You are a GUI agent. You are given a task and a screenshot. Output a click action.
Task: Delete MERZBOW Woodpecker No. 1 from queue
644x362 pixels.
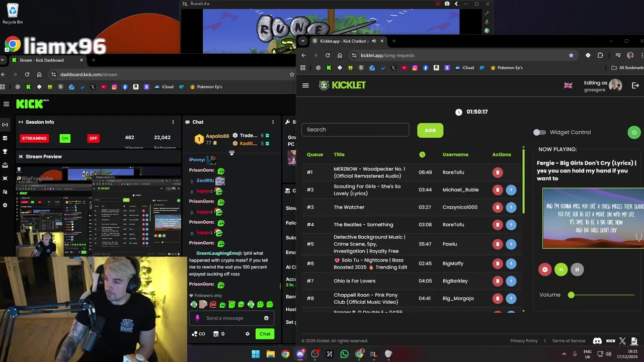click(497, 172)
